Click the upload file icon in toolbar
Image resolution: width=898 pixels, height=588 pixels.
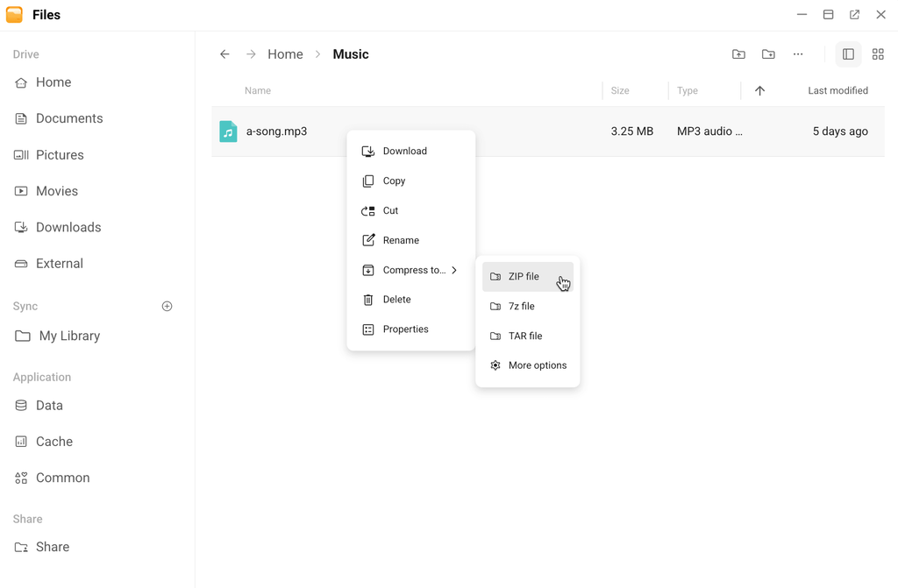[x=738, y=53]
